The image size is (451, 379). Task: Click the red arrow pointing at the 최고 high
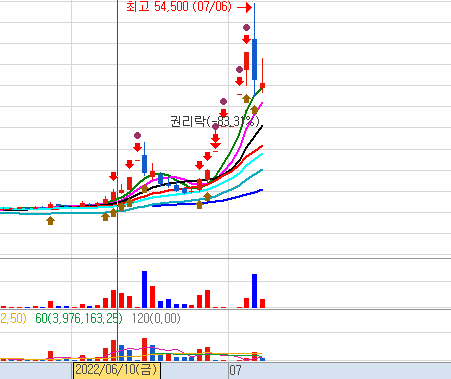245,7
